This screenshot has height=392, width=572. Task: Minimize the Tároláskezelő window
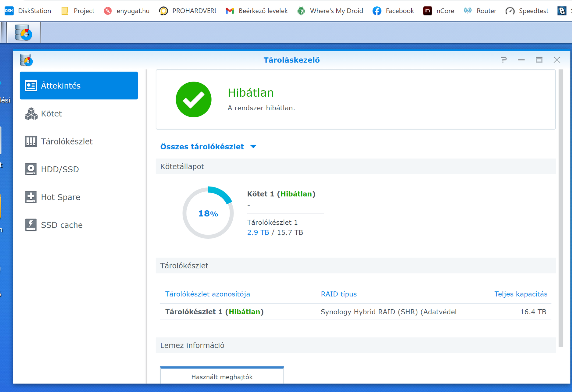[x=521, y=60]
